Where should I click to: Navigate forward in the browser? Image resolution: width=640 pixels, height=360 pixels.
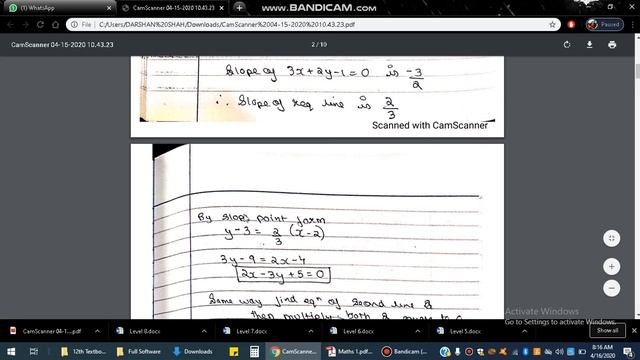[25, 24]
